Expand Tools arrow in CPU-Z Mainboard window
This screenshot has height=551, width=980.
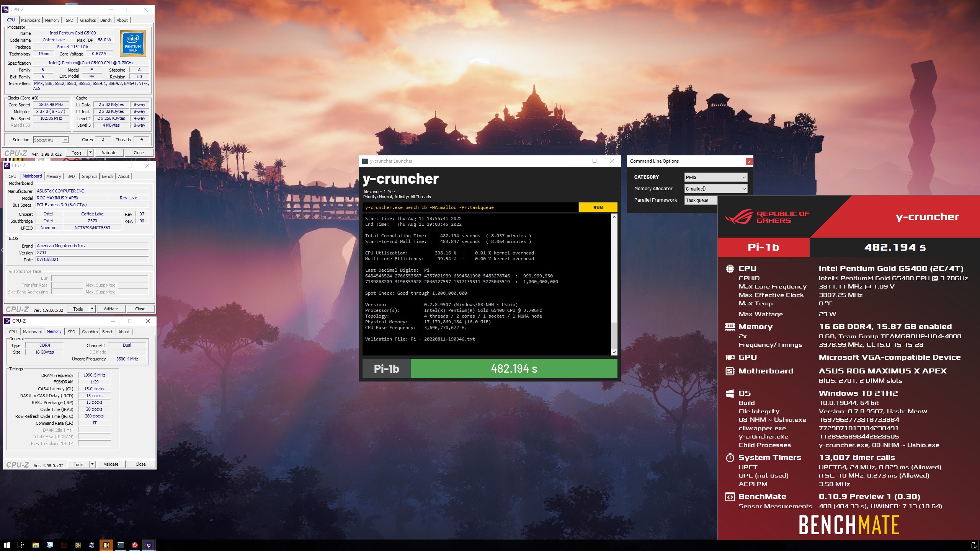[x=92, y=309]
